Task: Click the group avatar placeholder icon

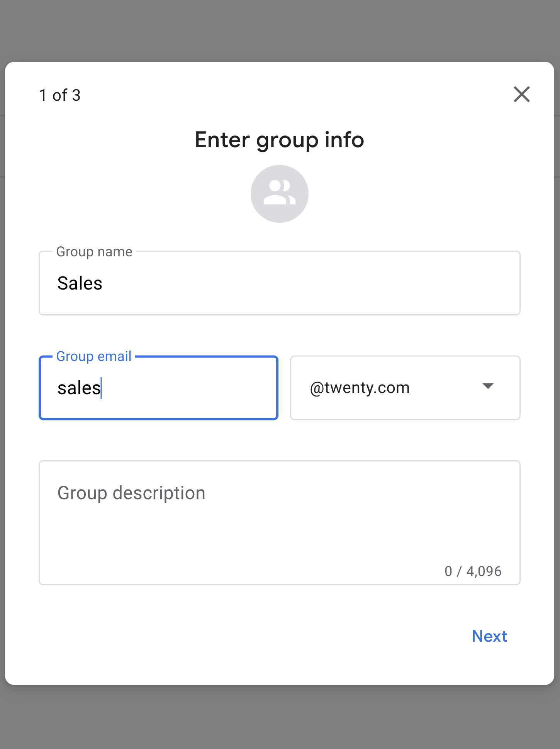Action: coord(280,194)
